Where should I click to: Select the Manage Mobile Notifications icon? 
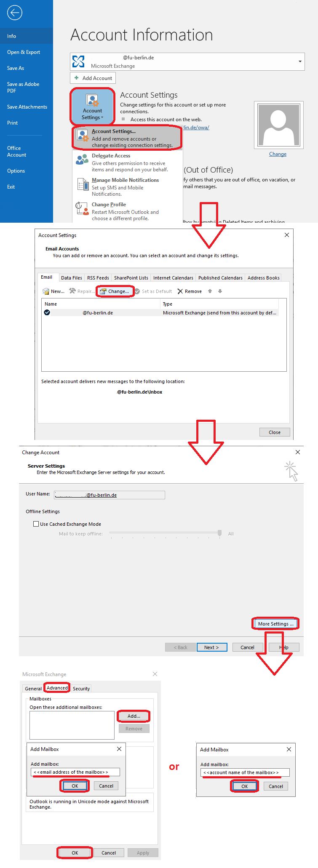(x=82, y=184)
